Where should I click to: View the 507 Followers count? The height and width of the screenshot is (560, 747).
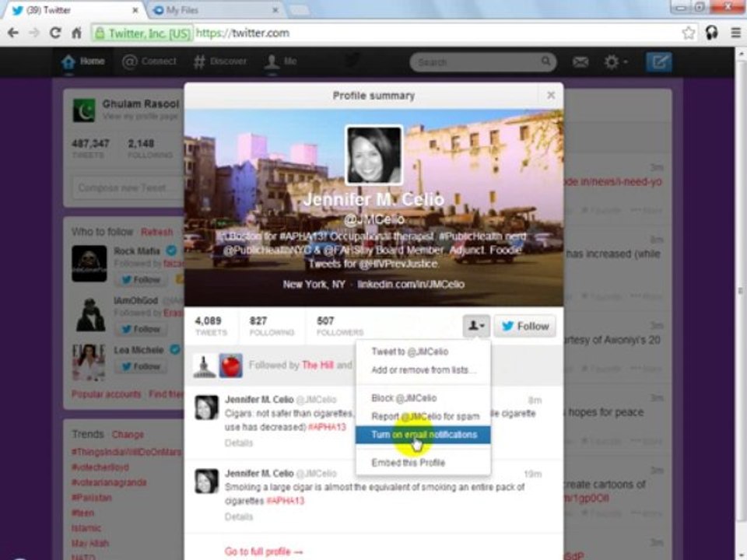point(340,326)
